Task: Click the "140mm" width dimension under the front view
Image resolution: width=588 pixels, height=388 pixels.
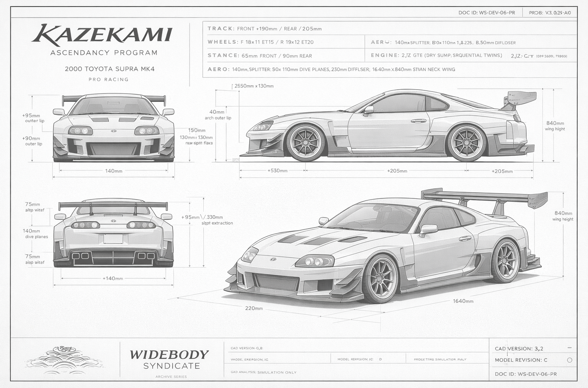Action: [114, 171]
